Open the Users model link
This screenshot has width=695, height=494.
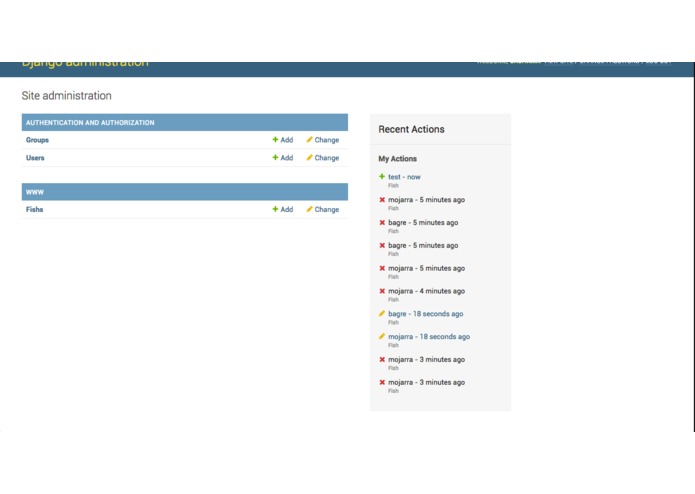pyautogui.click(x=35, y=158)
